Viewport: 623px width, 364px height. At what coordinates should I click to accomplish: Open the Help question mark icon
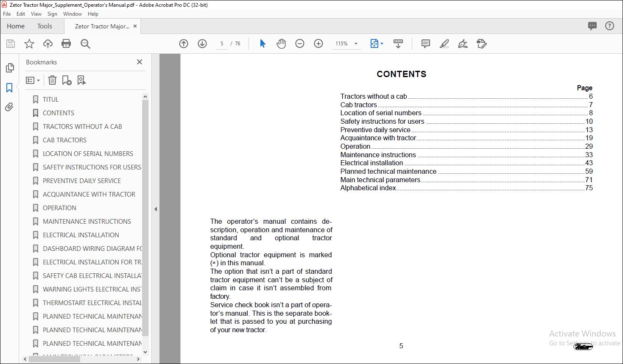(x=609, y=26)
